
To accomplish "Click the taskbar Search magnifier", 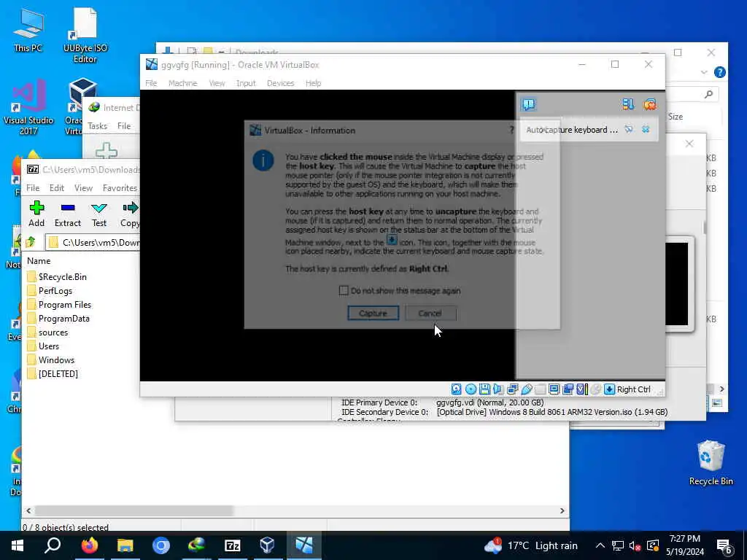I will [x=53, y=545].
